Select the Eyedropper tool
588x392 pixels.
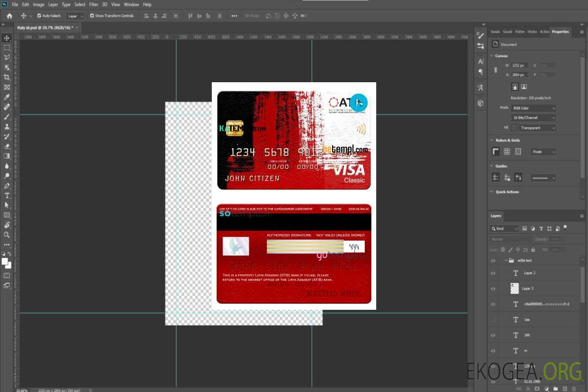tap(7, 97)
